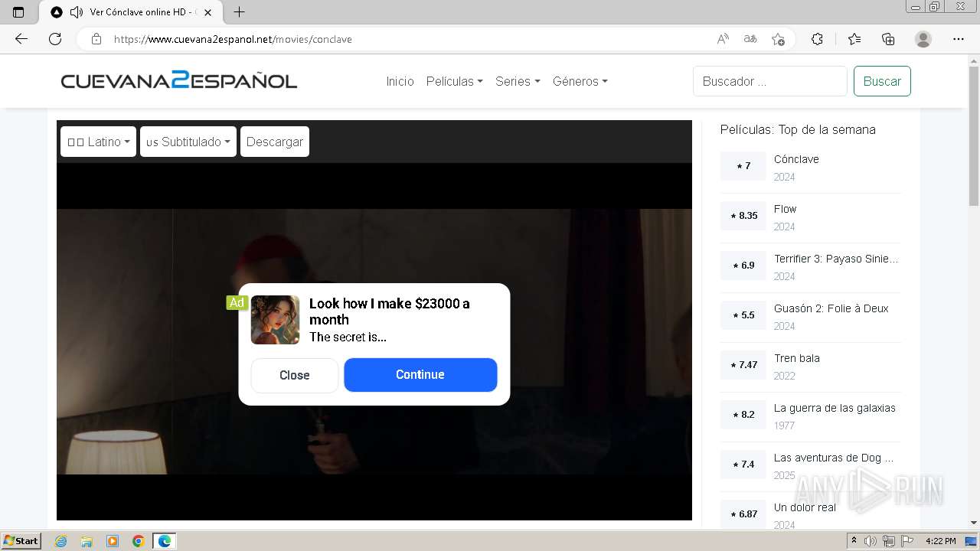Open volume control in system tray

click(x=871, y=541)
